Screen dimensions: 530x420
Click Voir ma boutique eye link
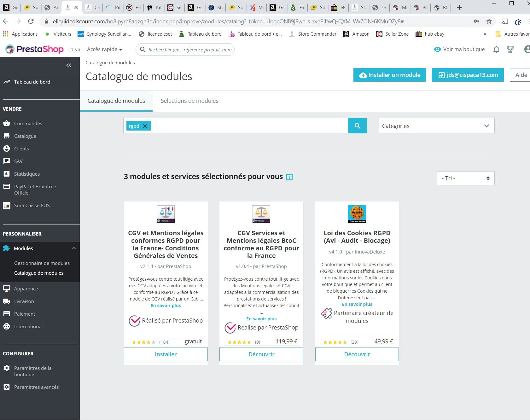tap(459, 49)
